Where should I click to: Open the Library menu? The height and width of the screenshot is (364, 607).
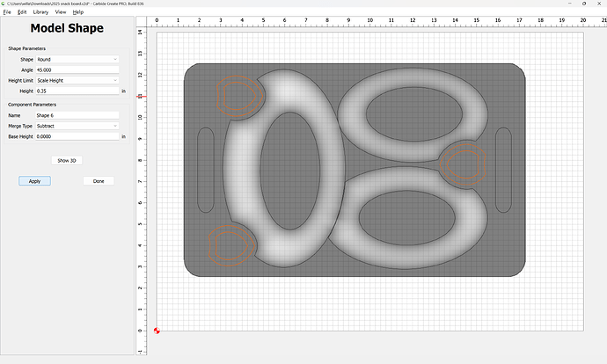click(x=40, y=12)
